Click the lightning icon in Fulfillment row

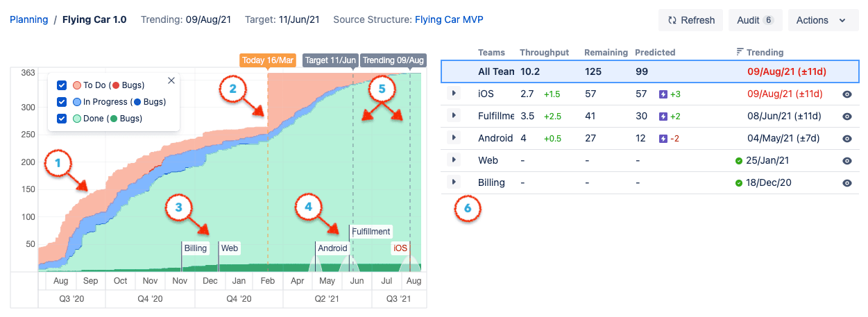point(663,116)
